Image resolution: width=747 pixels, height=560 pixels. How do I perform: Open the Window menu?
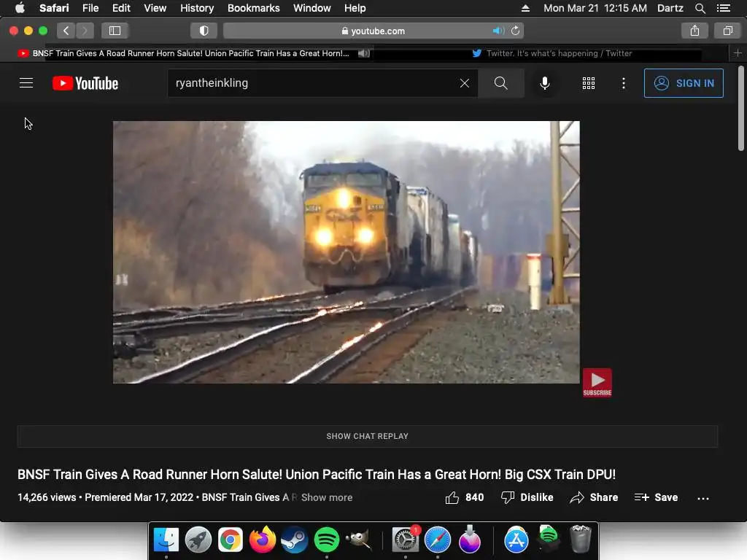click(311, 8)
